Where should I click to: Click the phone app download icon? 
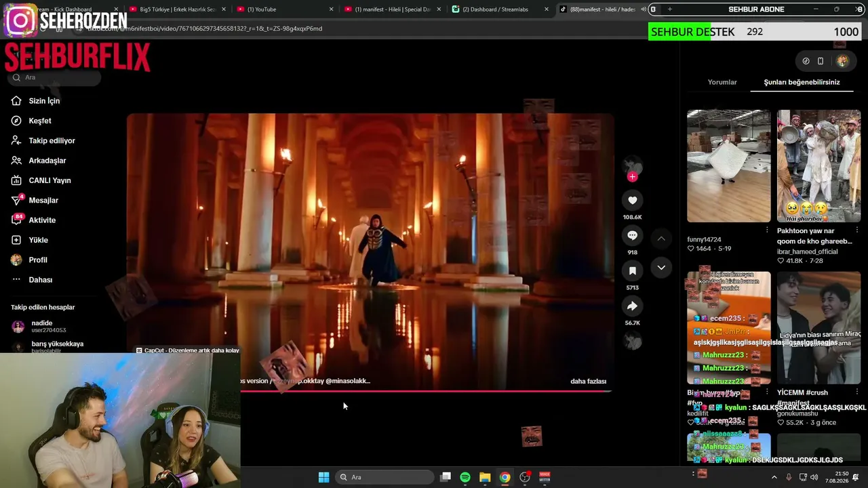pos(821,61)
